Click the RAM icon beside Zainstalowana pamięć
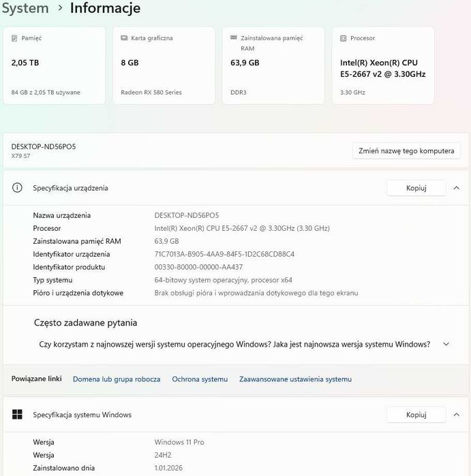Screen dimensions: 471x476 [233, 37]
